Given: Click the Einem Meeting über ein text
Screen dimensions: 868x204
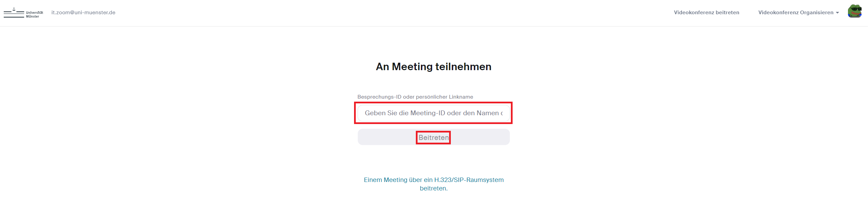Looking at the screenshot, I should click(x=398, y=180).
